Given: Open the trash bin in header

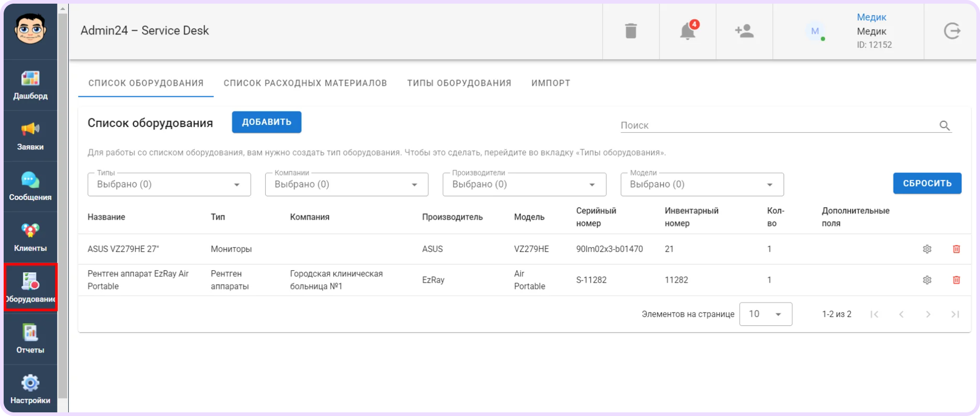Looking at the screenshot, I should tap(631, 31).
